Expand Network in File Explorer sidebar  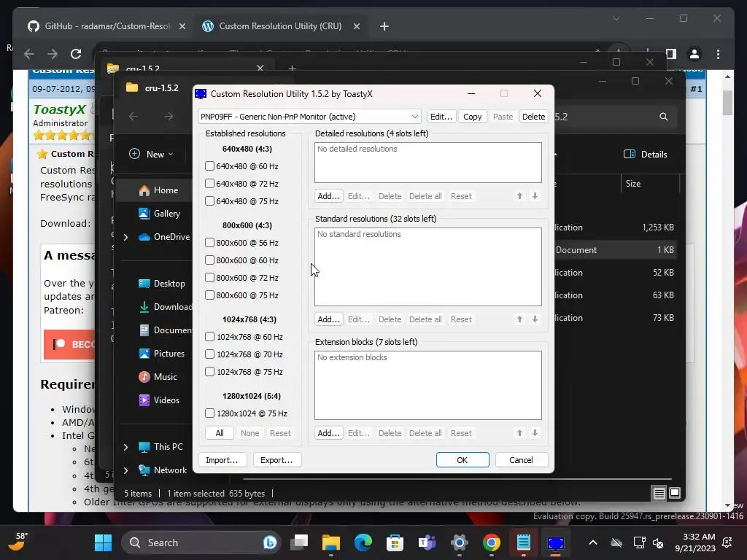pyautogui.click(x=125, y=470)
